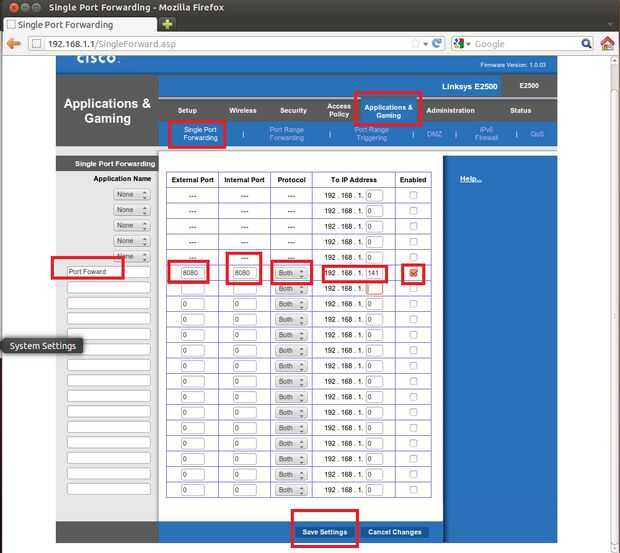
Task: Click the Save Settings button
Action: coord(325,532)
